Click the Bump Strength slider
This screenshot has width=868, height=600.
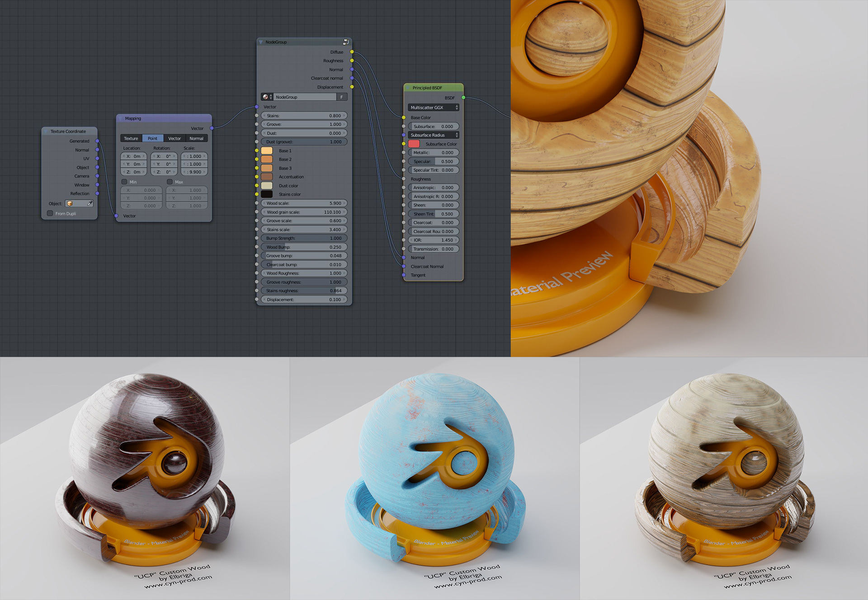point(304,238)
